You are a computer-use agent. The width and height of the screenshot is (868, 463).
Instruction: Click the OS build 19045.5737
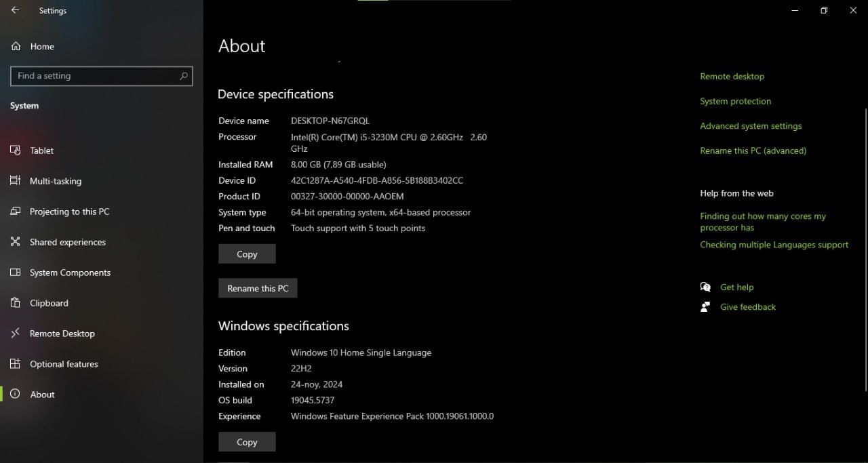[313, 400]
